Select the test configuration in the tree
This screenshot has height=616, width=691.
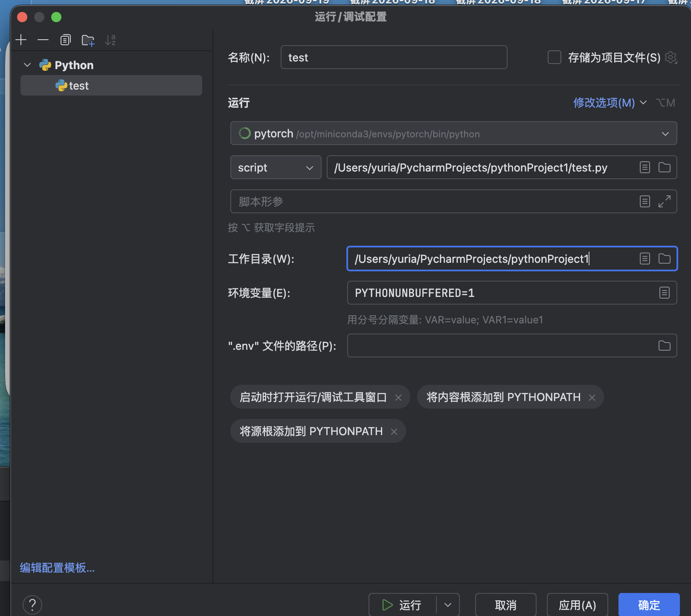point(111,86)
